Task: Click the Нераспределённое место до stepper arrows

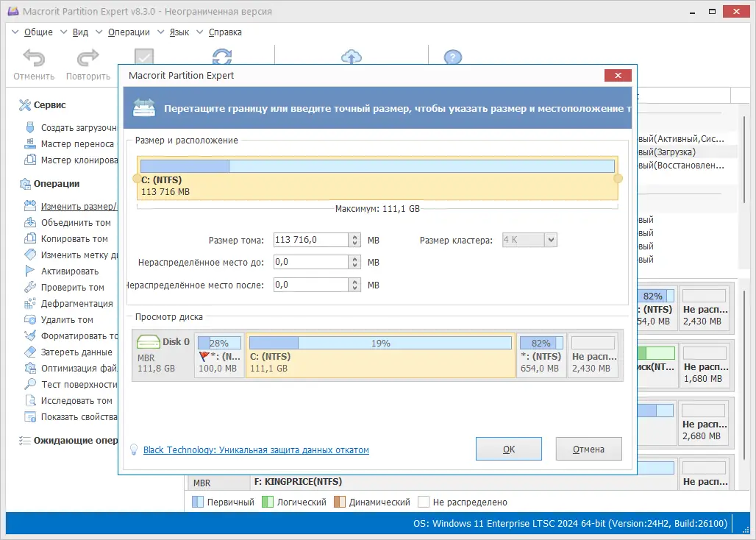Action: 355,262
